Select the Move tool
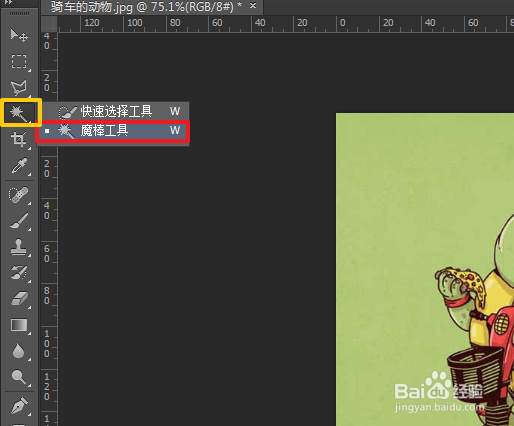The image size is (514, 426). point(19,35)
